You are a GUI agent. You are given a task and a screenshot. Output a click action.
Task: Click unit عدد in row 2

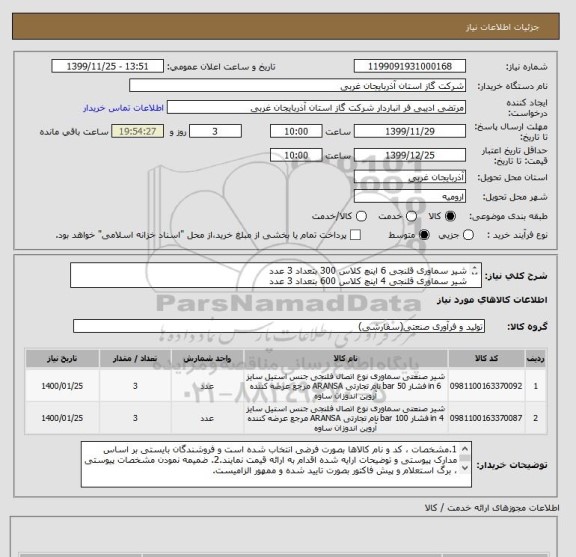pyautogui.click(x=207, y=418)
